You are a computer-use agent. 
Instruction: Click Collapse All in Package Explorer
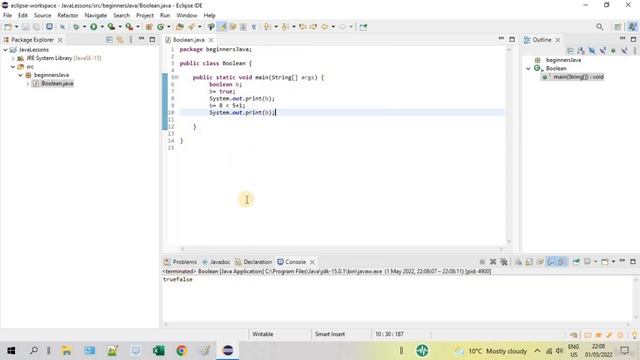pos(109,40)
